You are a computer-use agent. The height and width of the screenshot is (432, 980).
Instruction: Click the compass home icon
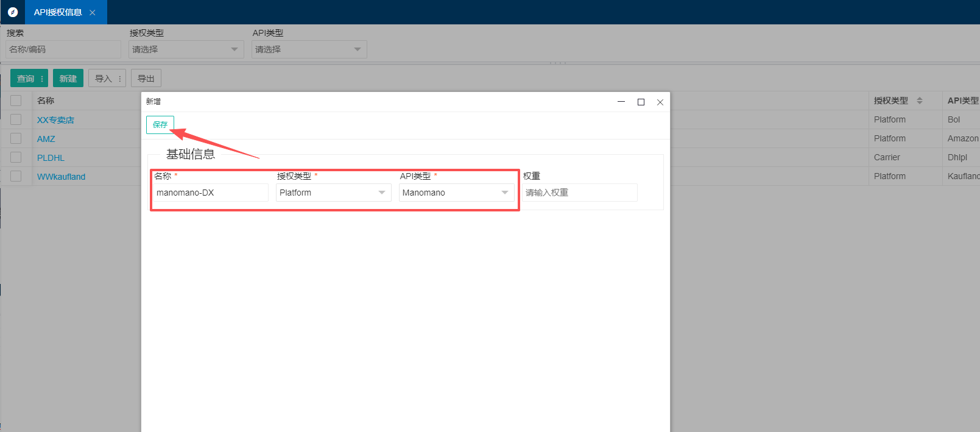point(12,12)
